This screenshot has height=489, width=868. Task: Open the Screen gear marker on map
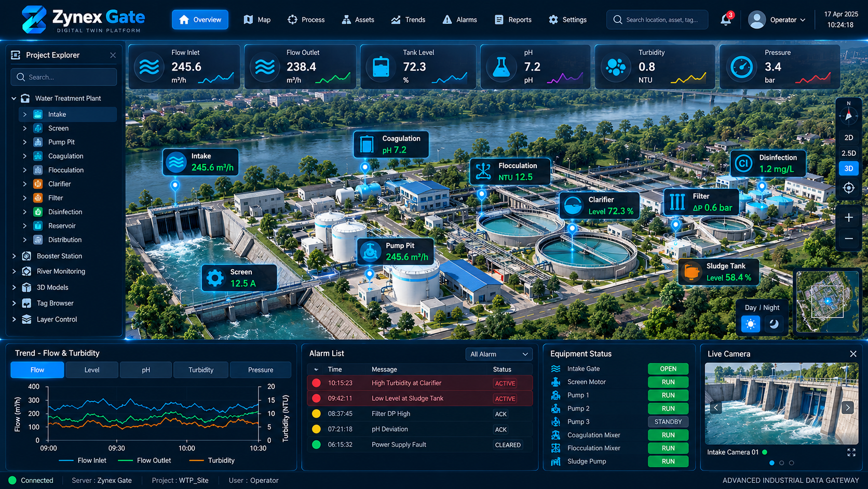point(215,278)
